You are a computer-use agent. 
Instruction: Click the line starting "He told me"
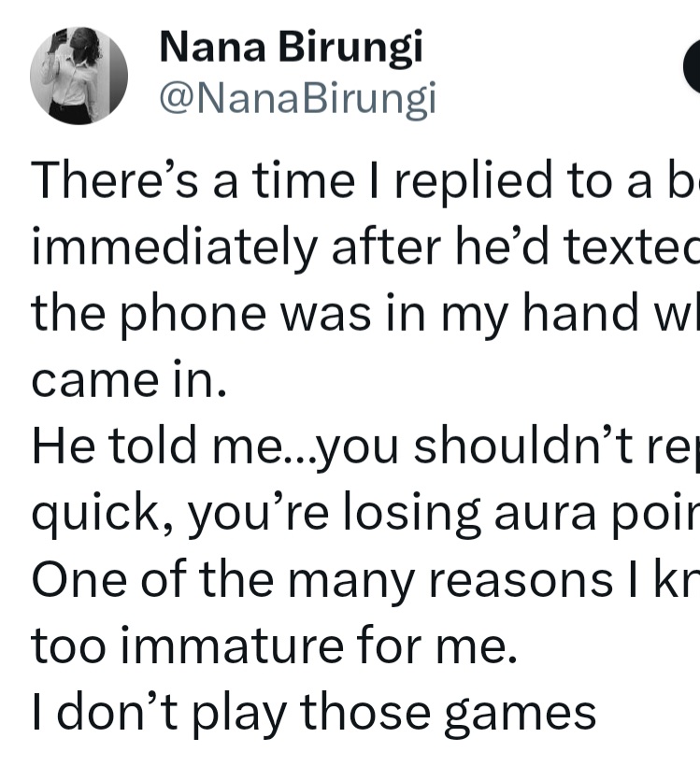point(365,449)
